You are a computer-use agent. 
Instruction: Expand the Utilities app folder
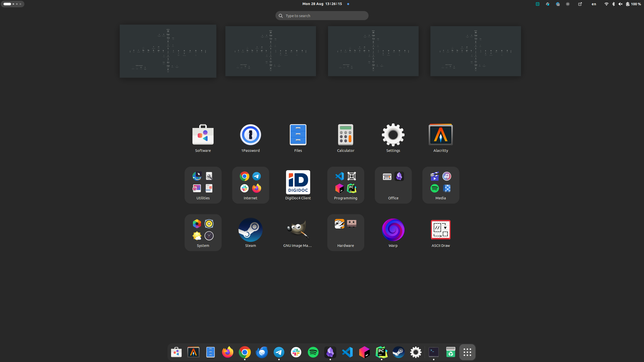click(x=203, y=185)
